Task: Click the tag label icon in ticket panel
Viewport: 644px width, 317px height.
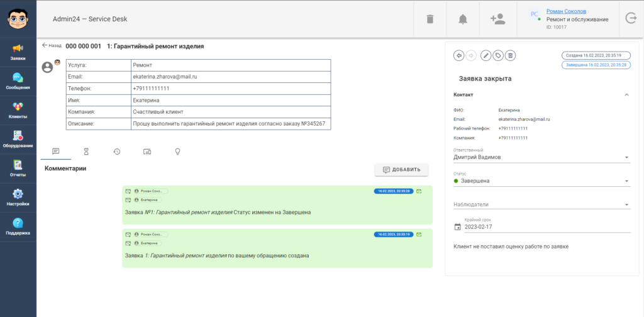Action: 498,55
